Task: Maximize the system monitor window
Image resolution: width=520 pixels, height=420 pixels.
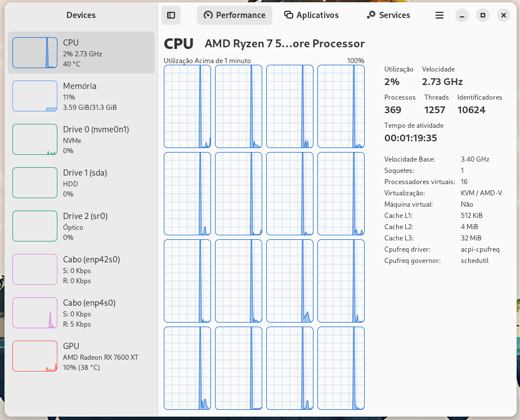Action: (x=482, y=15)
